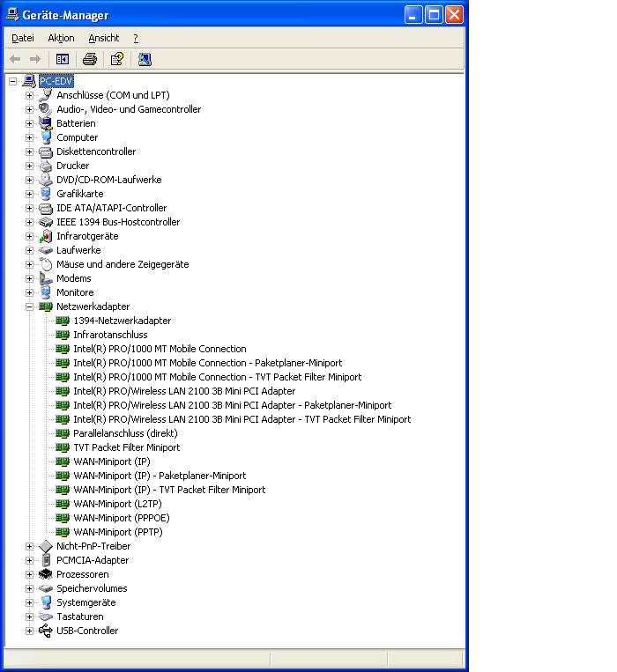Expand the Computer branch
The height and width of the screenshot is (672, 617).
(29, 137)
